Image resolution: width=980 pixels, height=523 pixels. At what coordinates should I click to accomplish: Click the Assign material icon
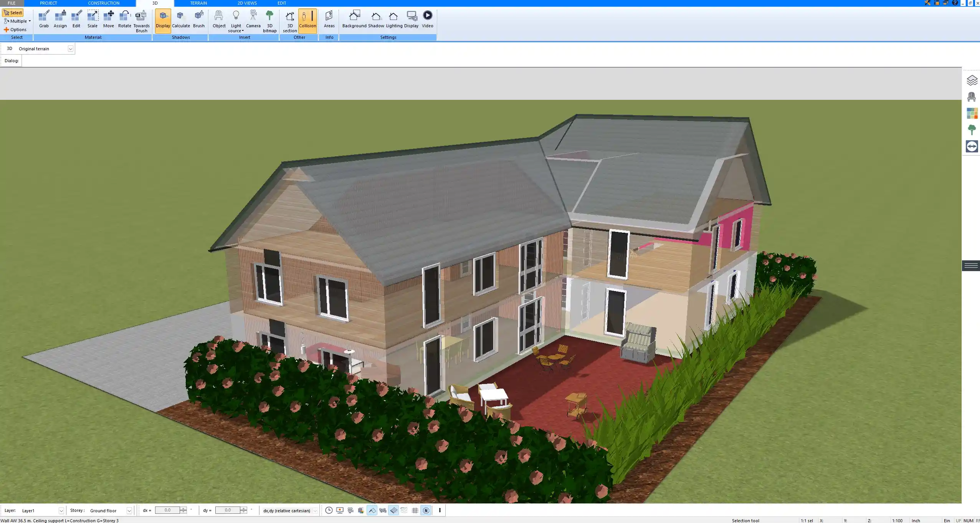(60, 19)
